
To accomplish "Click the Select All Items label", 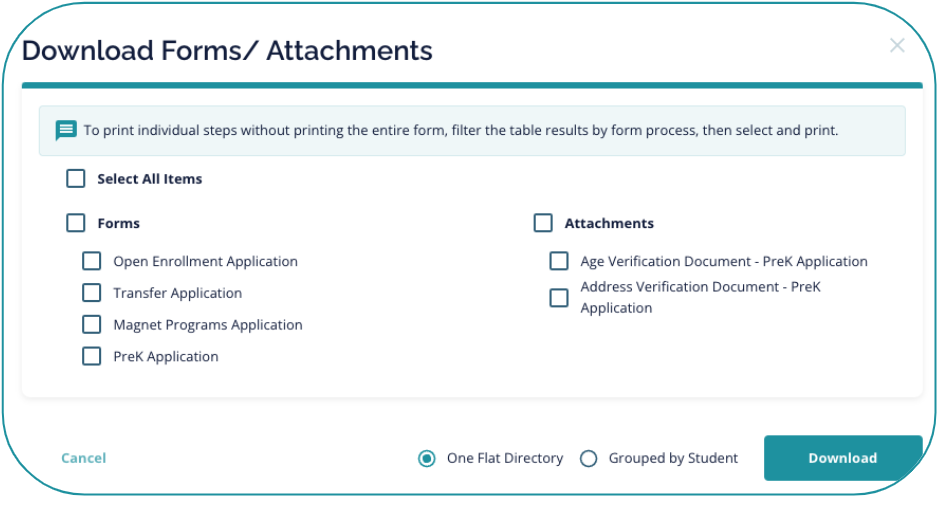I will pyautogui.click(x=149, y=179).
